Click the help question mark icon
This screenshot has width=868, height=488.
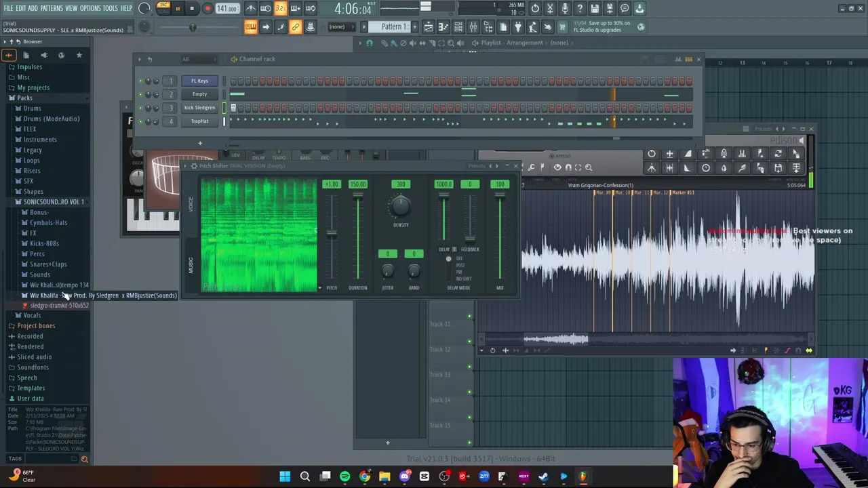[x=580, y=9]
